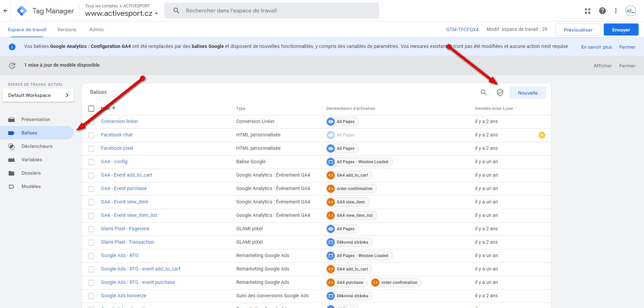The height and width of the screenshot is (308, 644).
Task: Dismiss the GA4 banner with Fermer
Action: (627, 47)
